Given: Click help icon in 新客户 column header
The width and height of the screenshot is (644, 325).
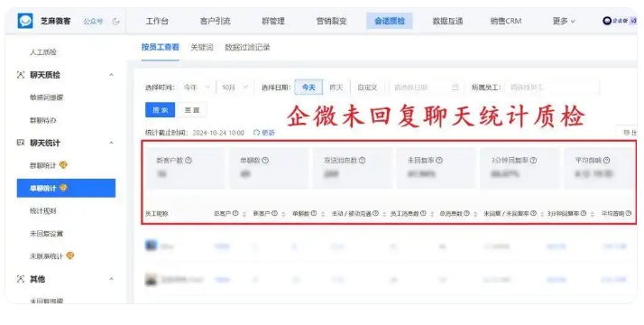Looking at the screenshot, I should (x=274, y=213).
